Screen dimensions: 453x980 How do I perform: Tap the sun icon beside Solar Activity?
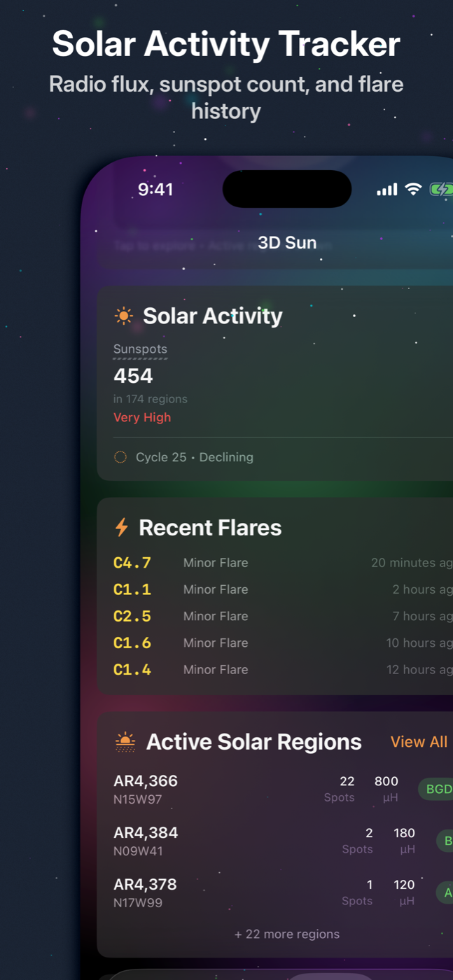coord(123,316)
